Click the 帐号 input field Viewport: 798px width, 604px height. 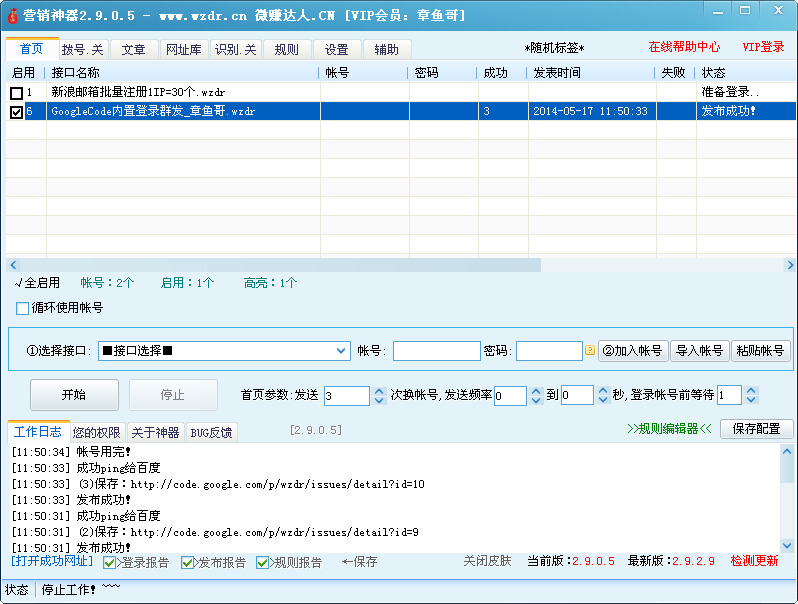click(436, 351)
